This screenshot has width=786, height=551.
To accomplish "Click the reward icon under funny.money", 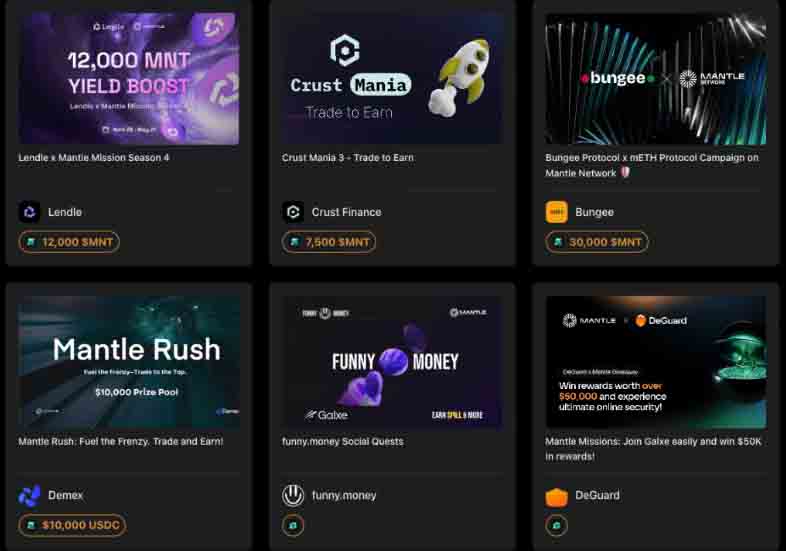I will pyautogui.click(x=293, y=525).
